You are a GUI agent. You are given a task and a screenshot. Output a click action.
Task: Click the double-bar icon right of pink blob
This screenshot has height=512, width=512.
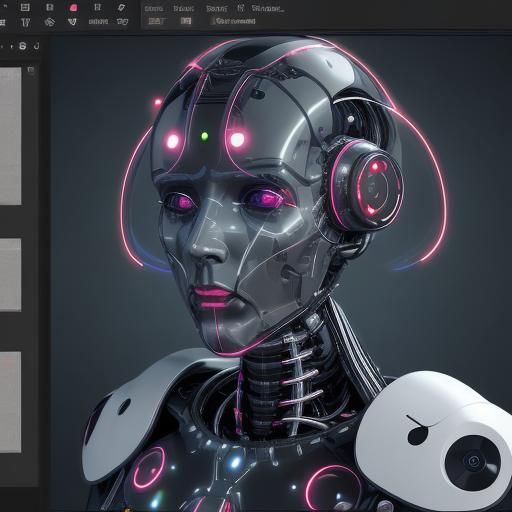click(97, 7)
